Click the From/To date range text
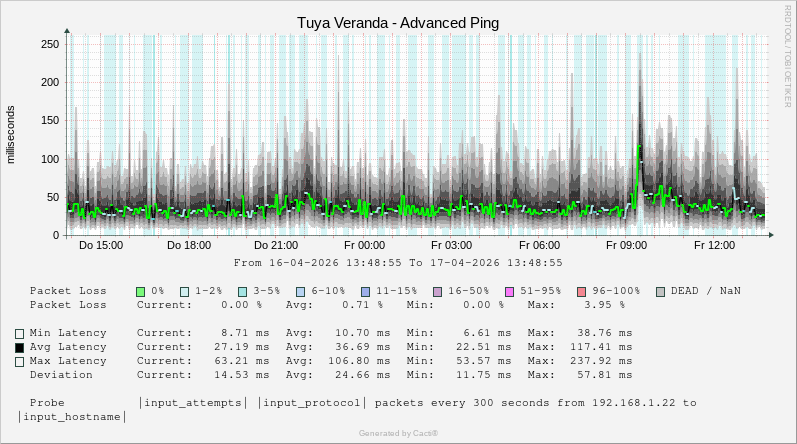Screen dimensions: 797x444 pyautogui.click(x=398, y=263)
